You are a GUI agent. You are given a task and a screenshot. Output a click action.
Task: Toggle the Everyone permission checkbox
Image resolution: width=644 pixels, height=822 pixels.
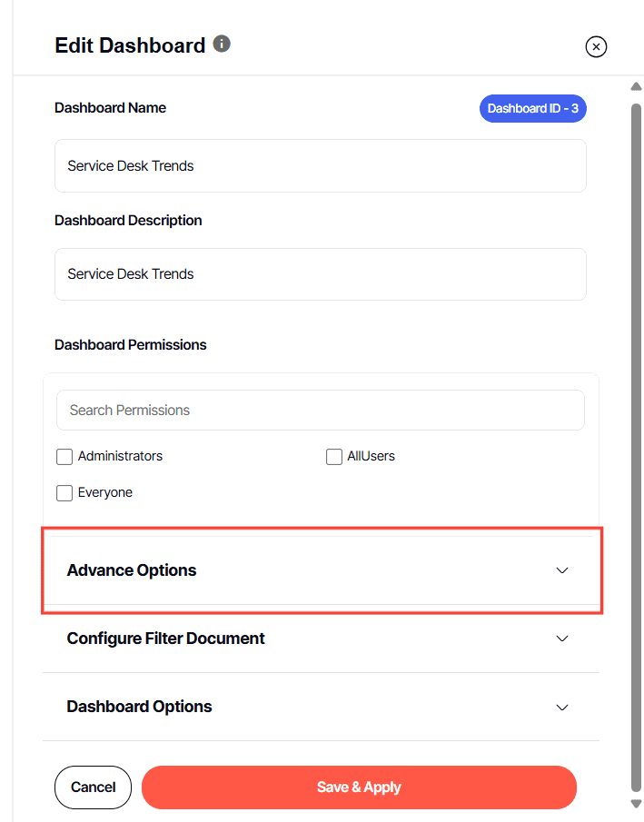[64, 493]
